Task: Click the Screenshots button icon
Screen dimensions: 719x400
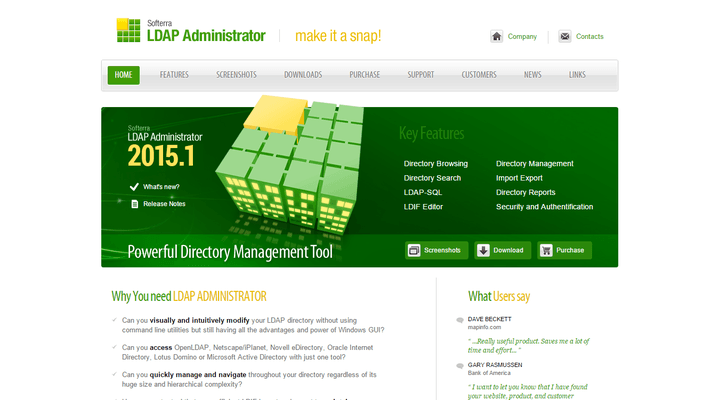Action: tap(415, 250)
